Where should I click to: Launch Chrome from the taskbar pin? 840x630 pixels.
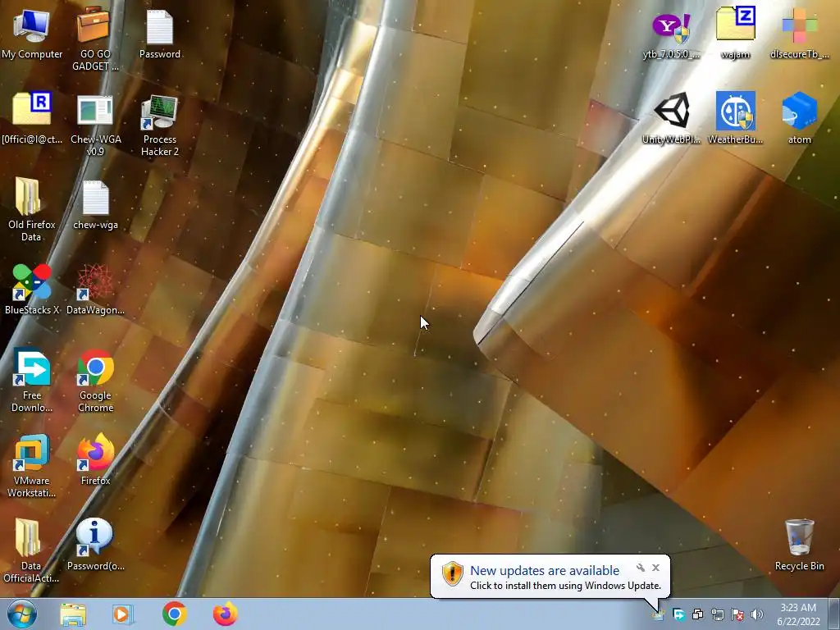click(174, 614)
